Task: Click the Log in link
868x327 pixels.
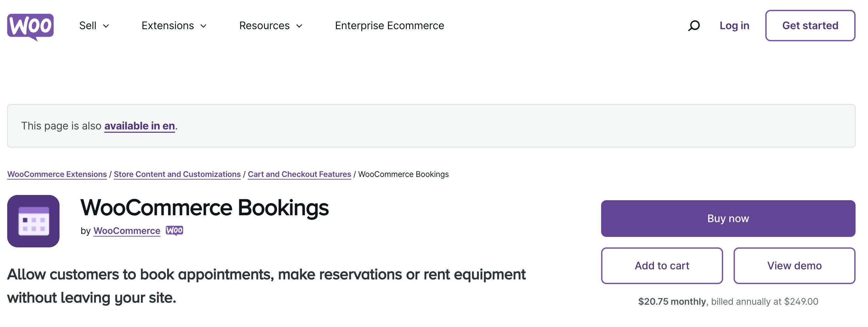Action: [734, 26]
